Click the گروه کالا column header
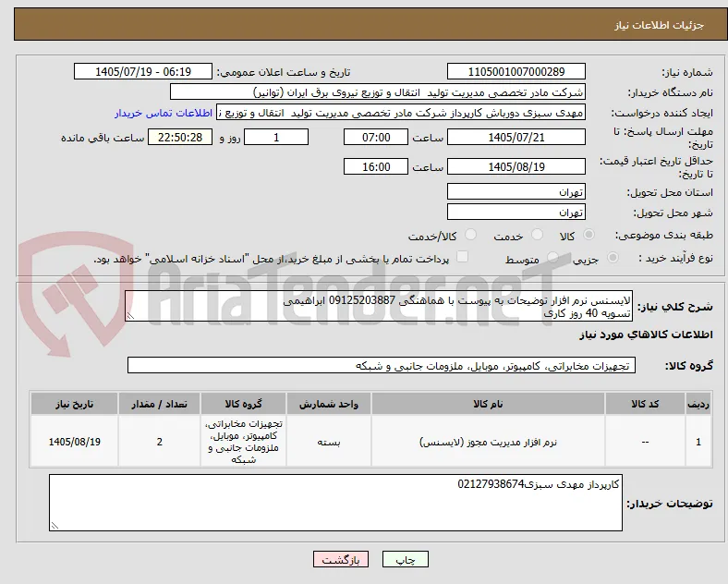This screenshot has height=584, width=728. (243, 404)
